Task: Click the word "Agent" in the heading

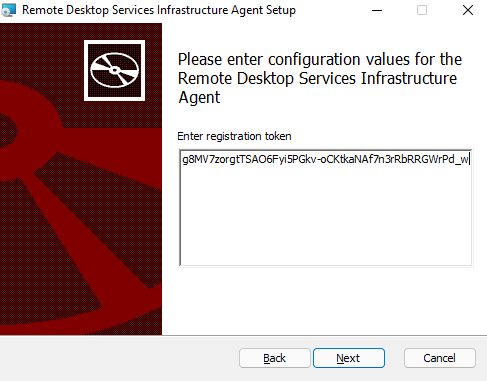Action: pos(199,98)
